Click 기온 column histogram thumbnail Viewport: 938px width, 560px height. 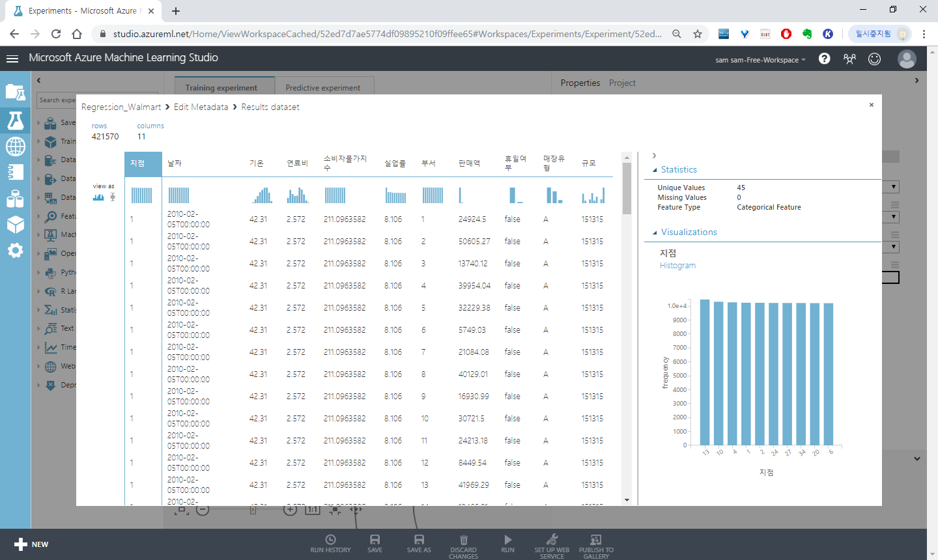click(x=262, y=195)
